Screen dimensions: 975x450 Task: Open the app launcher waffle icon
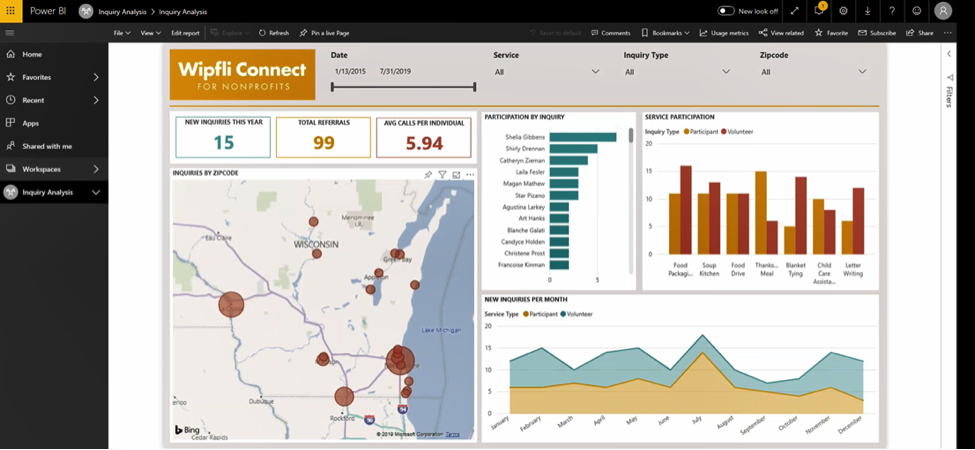tap(11, 11)
